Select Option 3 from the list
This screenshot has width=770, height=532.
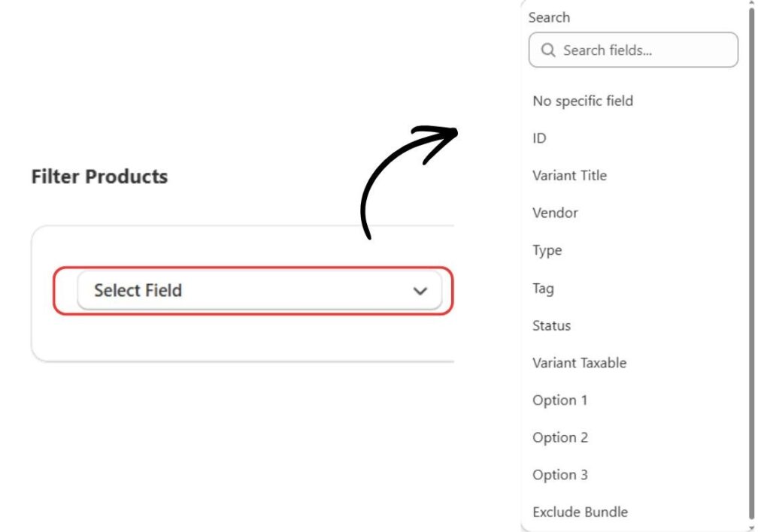559,475
